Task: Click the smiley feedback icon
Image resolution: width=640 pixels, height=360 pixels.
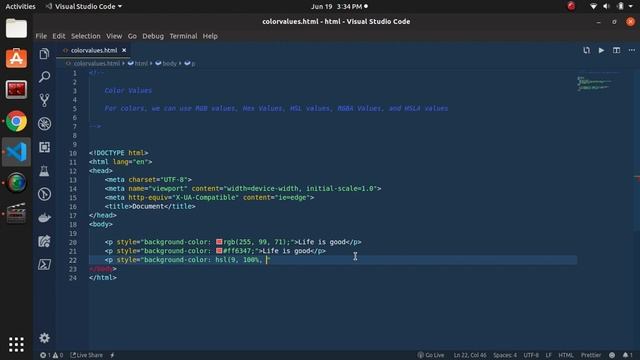Action: click(x=612, y=355)
